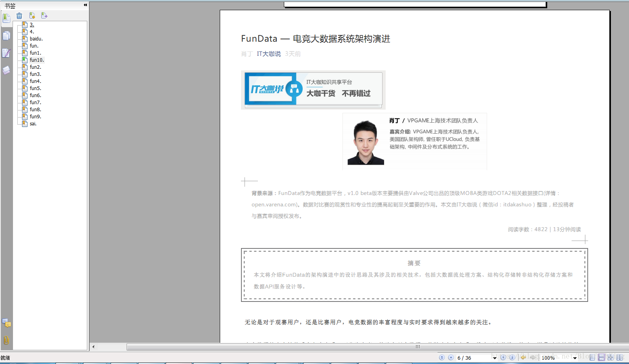Click the 'IT大咖说' author link
This screenshot has width=629, height=364.
point(269,54)
